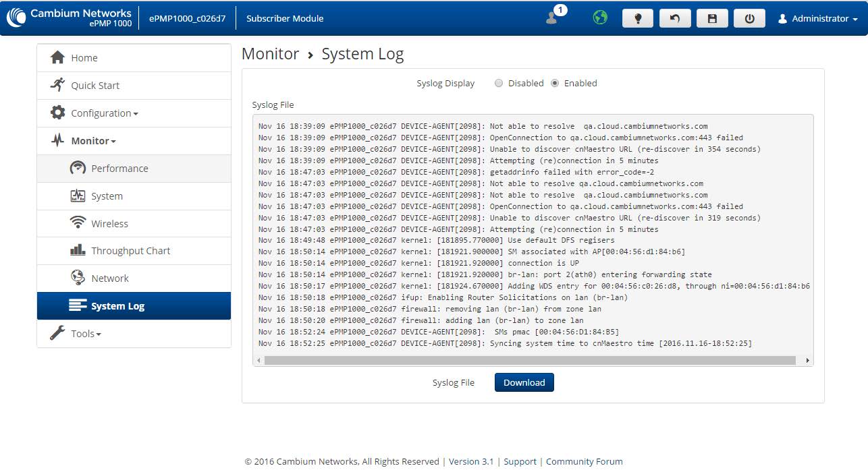The width and height of the screenshot is (868, 470).
Task: Download the Syslog File
Action: point(524,382)
